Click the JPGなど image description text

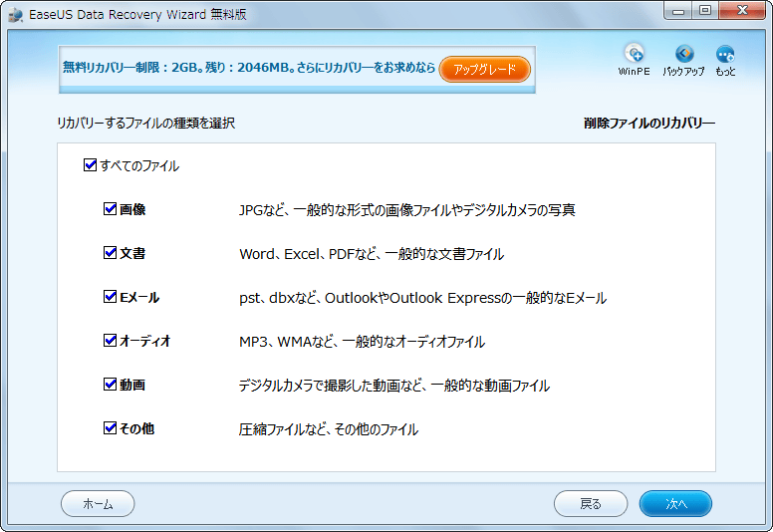tap(407, 210)
